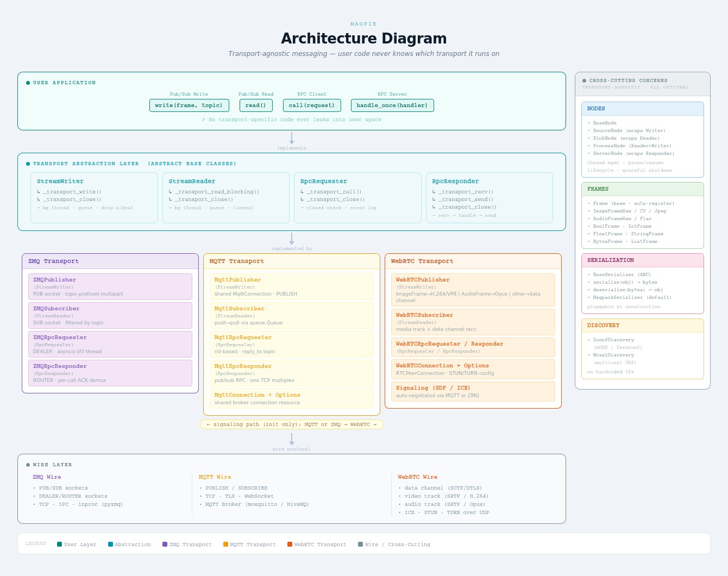The image size is (728, 576).
Task: Select the MqttConnection + Options card
Action: point(292,398)
